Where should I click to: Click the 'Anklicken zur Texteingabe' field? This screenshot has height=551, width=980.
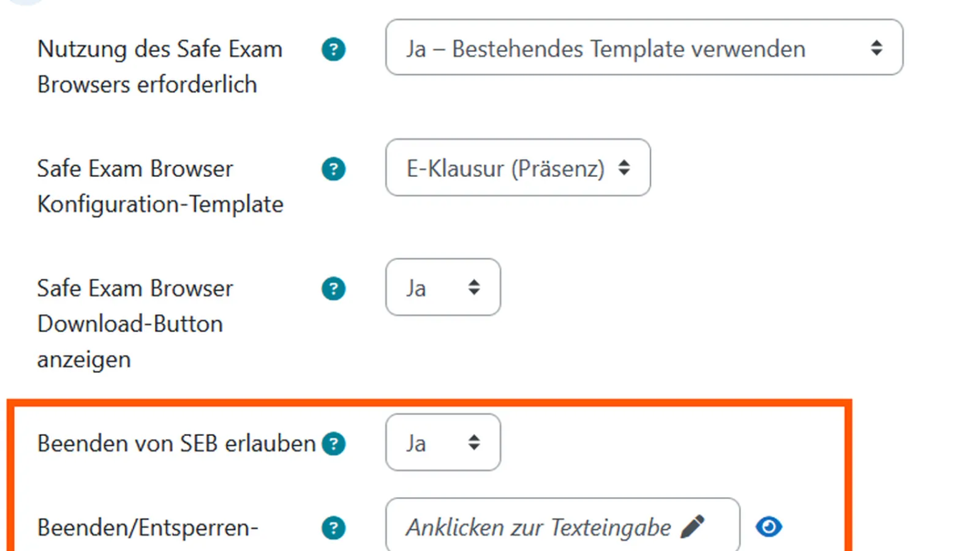pyautogui.click(x=539, y=525)
